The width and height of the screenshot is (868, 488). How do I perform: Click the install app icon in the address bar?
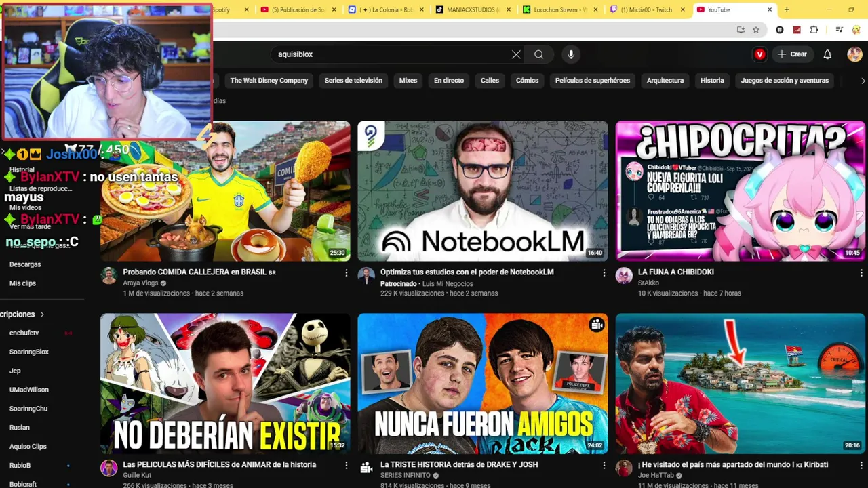741,30
